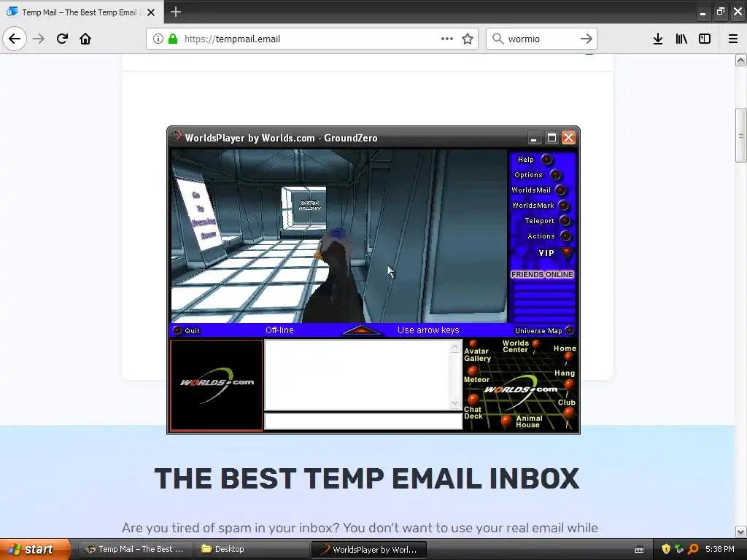Click the chat log scroll down arrow
The width and height of the screenshot is (747, 560).
pyautogui.click(x=455, y=403)
